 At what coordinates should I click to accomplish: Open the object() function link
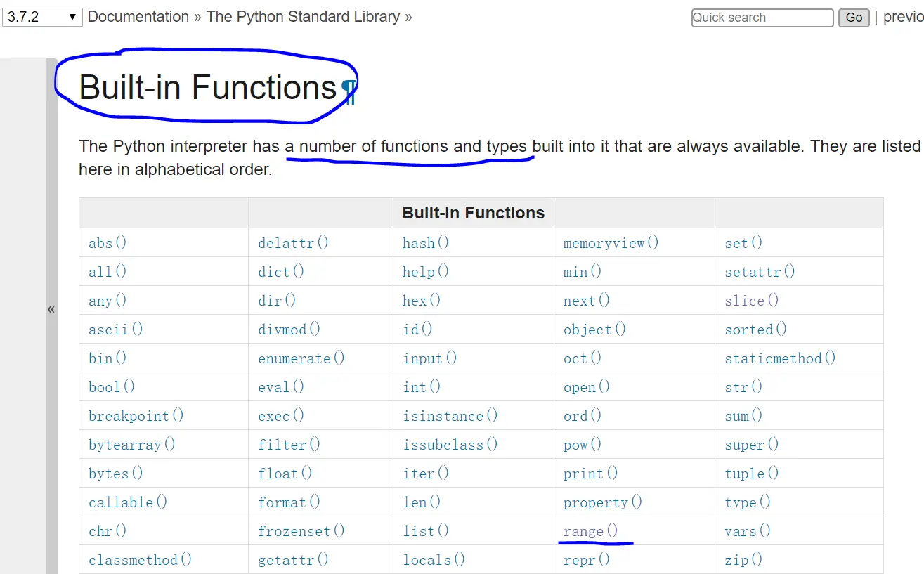coord(594,330)
